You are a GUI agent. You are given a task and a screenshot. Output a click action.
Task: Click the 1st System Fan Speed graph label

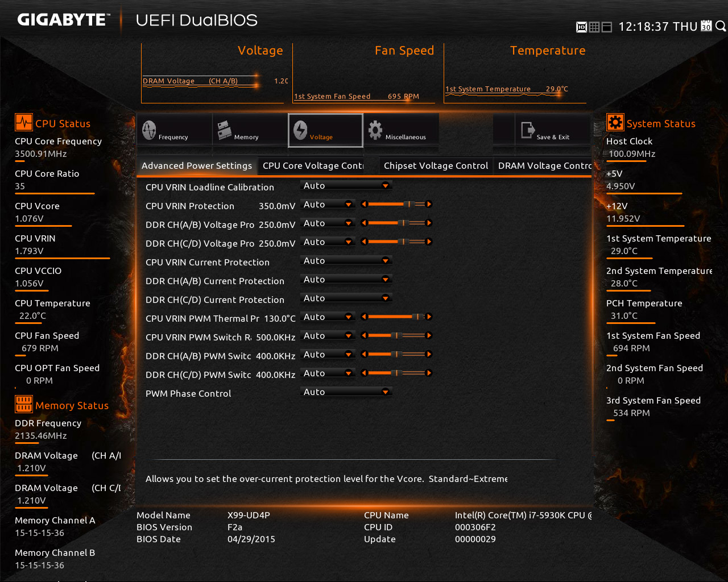332,96
